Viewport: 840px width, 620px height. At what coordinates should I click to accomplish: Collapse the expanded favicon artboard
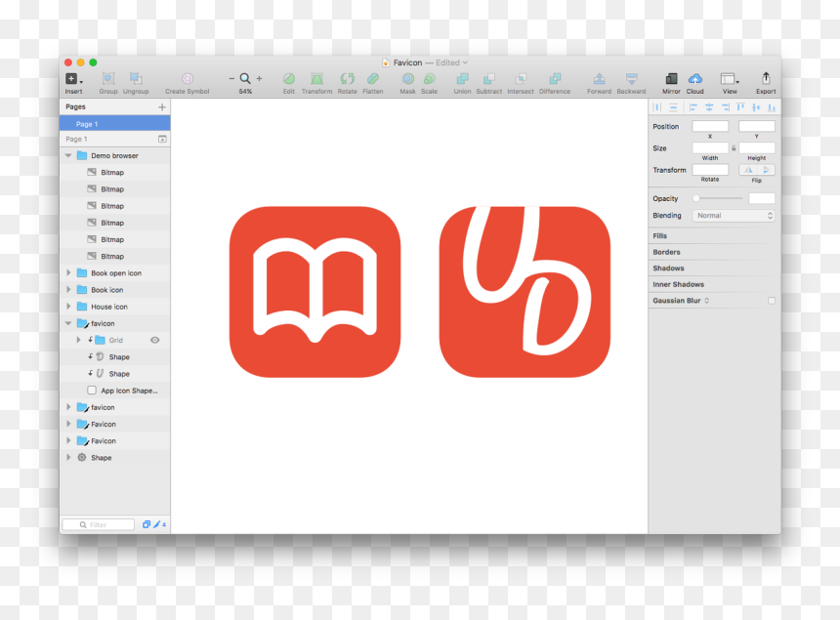click(x=68, y=323)
